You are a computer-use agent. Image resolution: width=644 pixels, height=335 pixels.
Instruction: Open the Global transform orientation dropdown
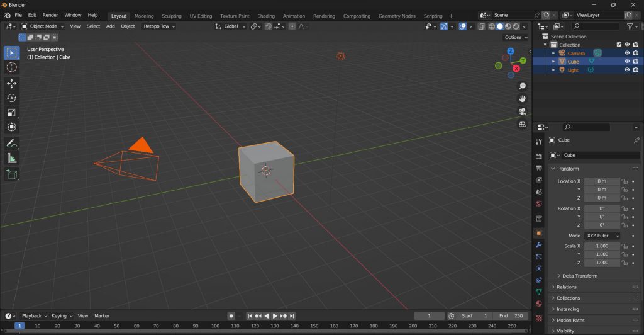[230, 26]
